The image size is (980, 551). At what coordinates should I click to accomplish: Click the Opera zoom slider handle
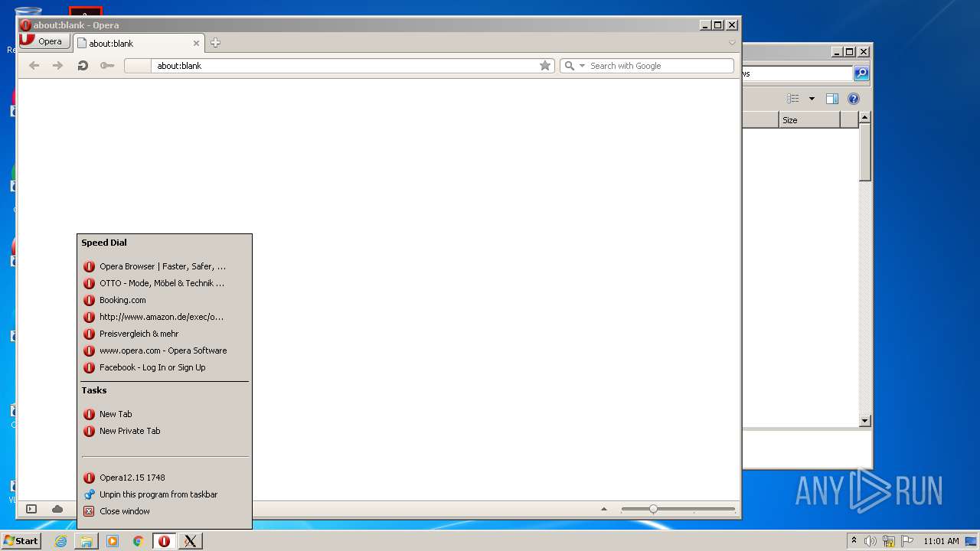653,509
